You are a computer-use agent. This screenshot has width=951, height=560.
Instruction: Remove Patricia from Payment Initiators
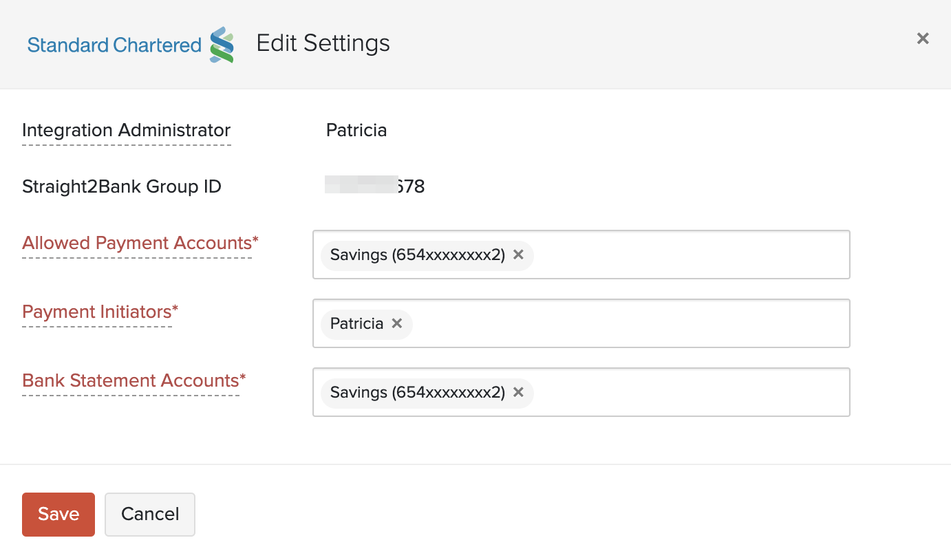coord(396,323)
